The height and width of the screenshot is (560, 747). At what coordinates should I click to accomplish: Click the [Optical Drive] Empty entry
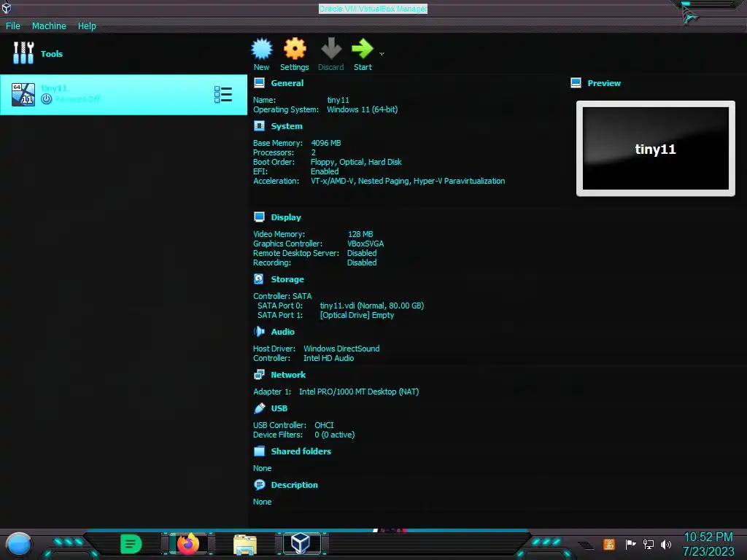[x=357, y=315]
